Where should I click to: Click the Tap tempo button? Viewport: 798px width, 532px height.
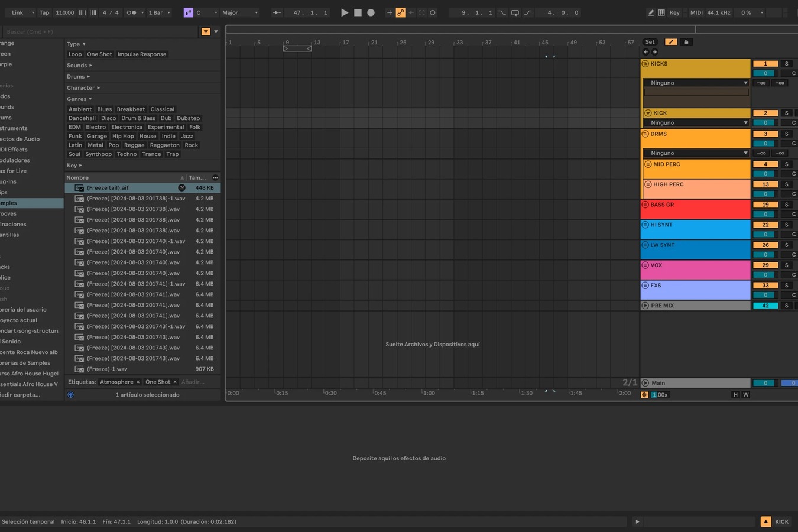tap(44, 12)
